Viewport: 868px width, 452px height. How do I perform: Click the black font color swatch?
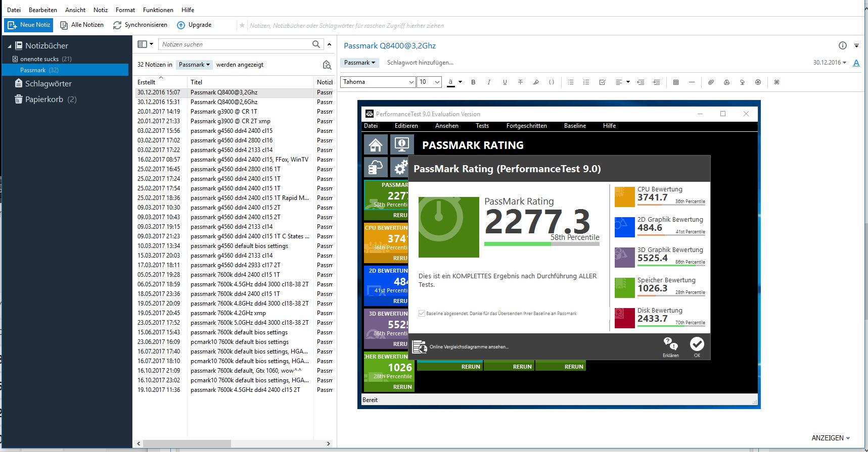click(450, 82)
